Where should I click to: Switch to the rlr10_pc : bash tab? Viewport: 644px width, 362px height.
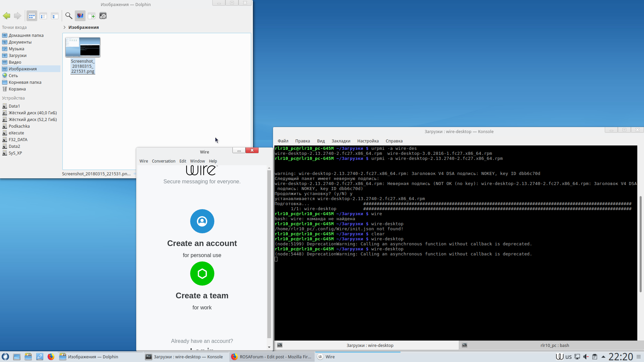point(554,345)
